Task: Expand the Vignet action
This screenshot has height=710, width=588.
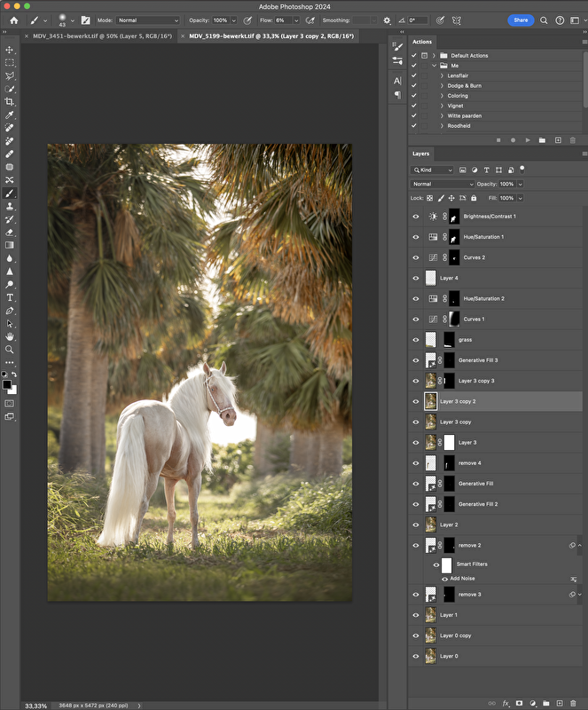Action: click(x=442, y=106)
